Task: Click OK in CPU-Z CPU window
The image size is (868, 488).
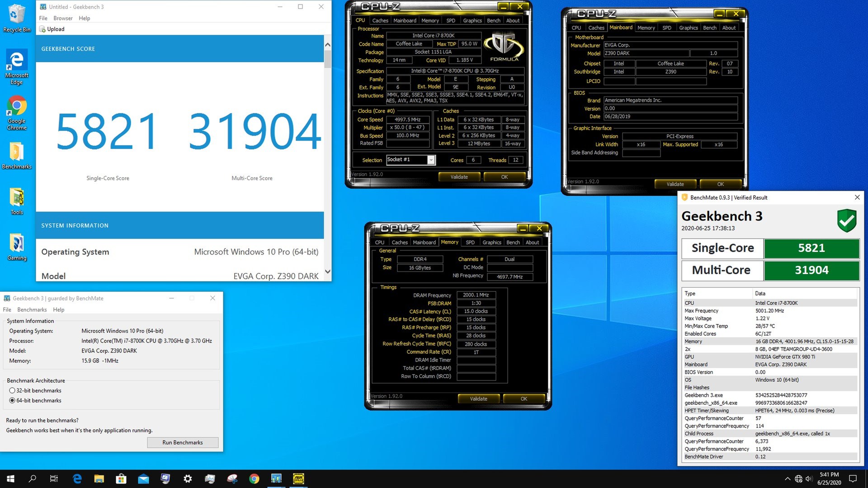Action: click(x=504, y=177)
